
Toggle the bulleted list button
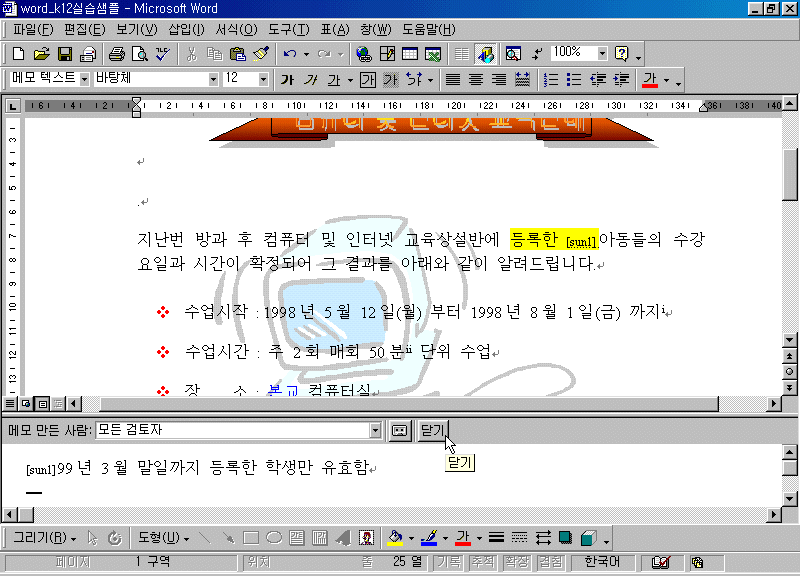click(x=574, y=79)
